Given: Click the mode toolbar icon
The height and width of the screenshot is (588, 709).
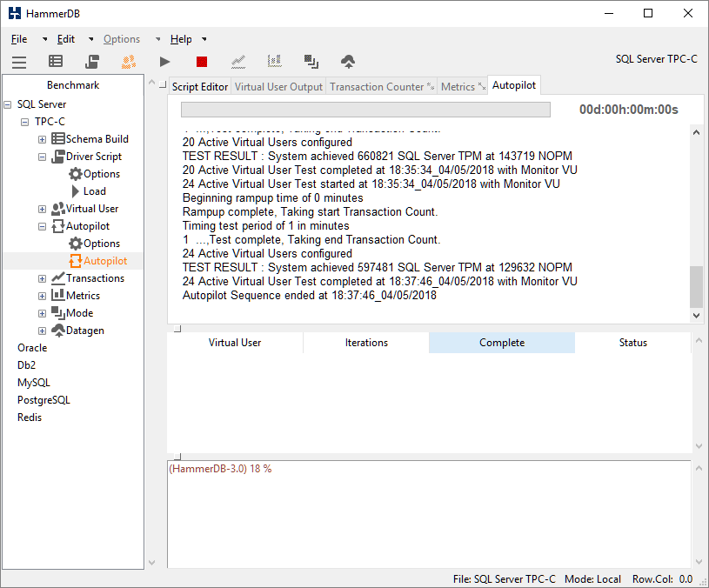Looking at the screenshot, I should [x=311, y=61].
